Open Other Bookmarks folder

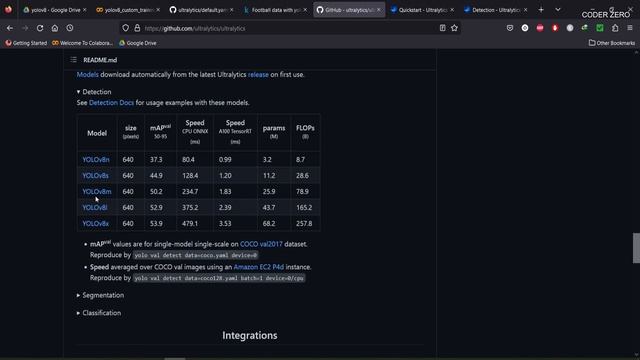[x=612, y=43]
